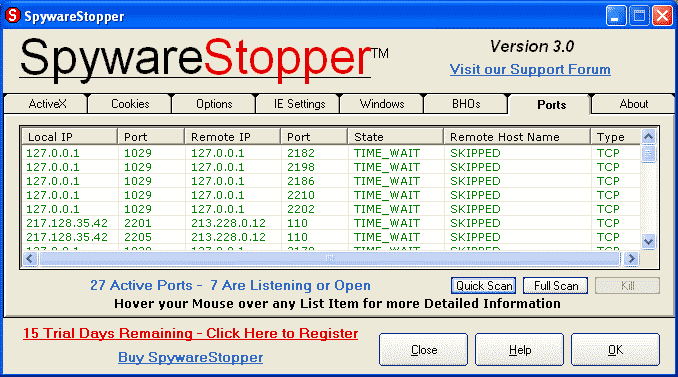The width and height of the screenshot is (678, 377).
Task: Click the list's scroll up arrow
Action: pos(648,137)
